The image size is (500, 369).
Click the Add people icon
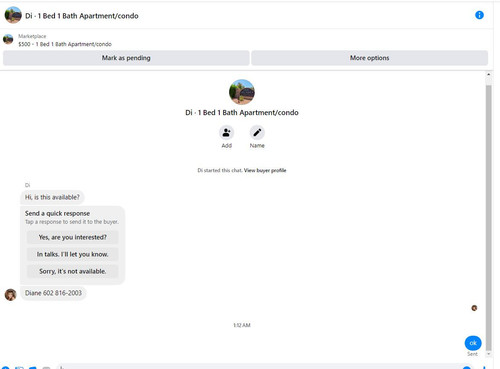tap(226, 133)
